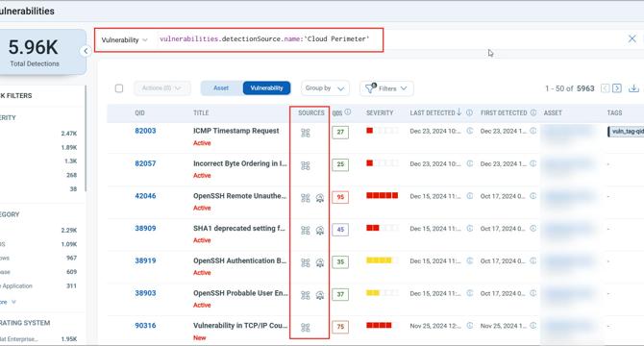The image size is (644, 346).
Task: Click the QDS score 27 badge
Action: click(340, 133)
